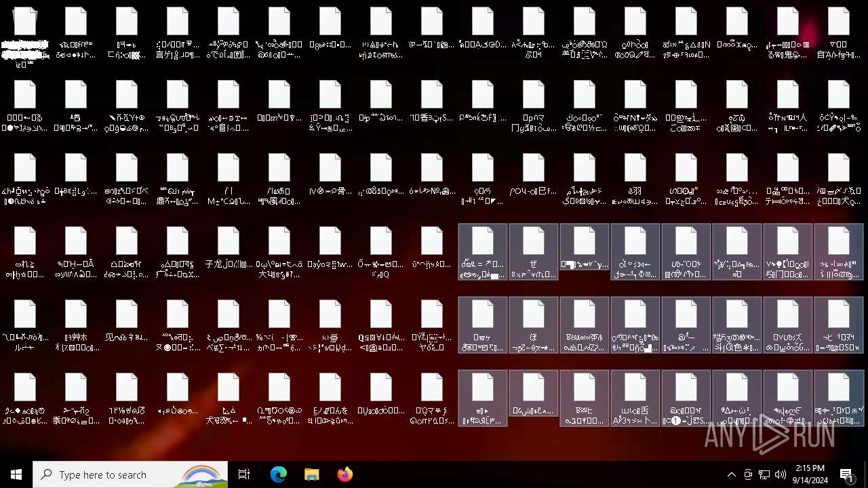The height and width of the screenshot is (488, 868).
Task: Open the notification center icon
Action: coord(847,474)
